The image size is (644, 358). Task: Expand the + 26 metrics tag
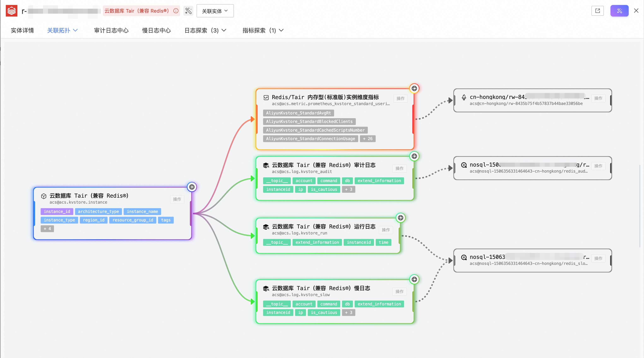click(368, 139)
